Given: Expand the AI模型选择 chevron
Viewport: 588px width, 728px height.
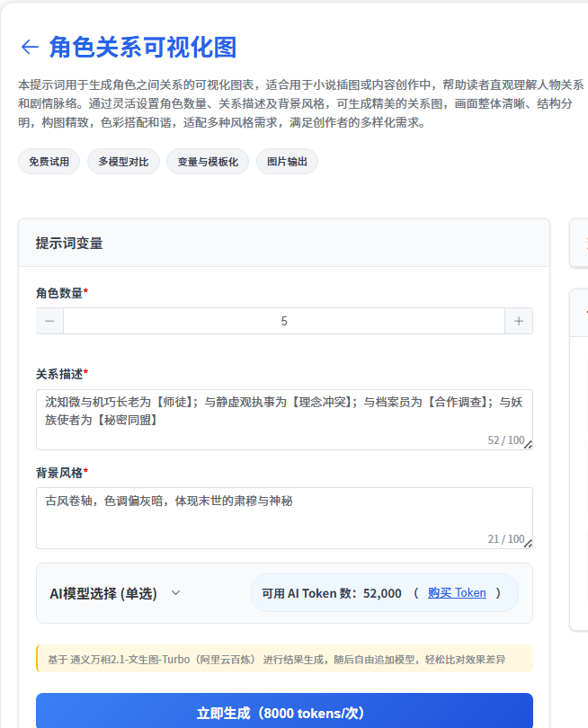Looking at the screenshot, I should [176, 593].
